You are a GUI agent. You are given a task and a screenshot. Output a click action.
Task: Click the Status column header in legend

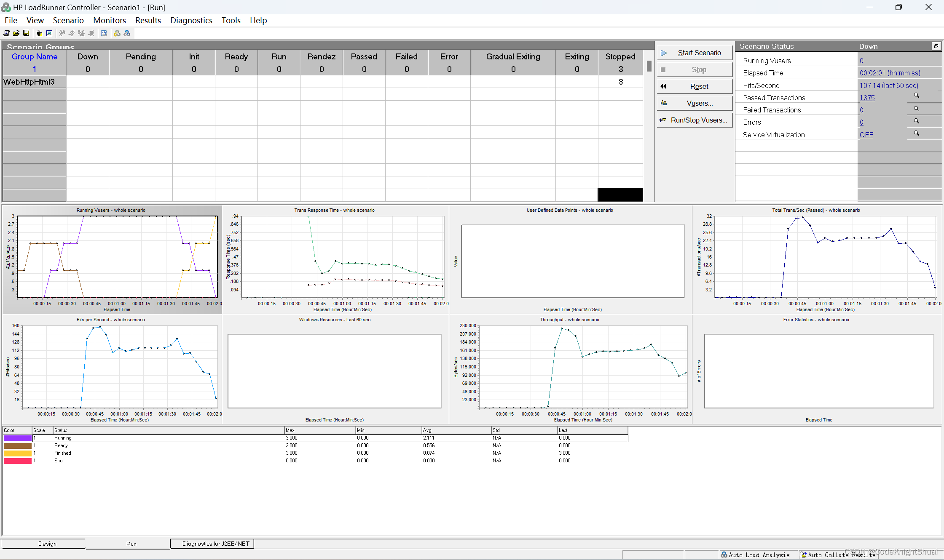pyautogui.click(x=169, y=430)
